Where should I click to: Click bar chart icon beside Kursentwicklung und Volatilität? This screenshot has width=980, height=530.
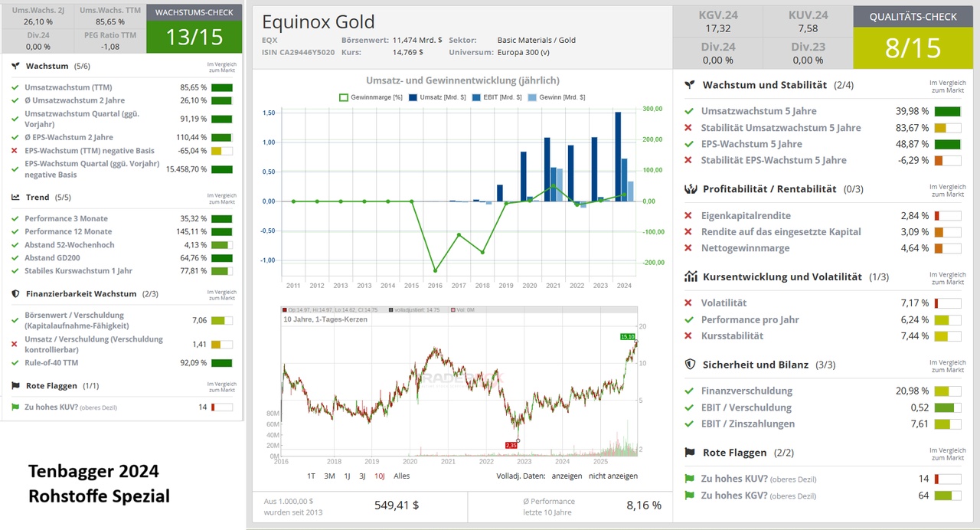[x=689, y=277]
